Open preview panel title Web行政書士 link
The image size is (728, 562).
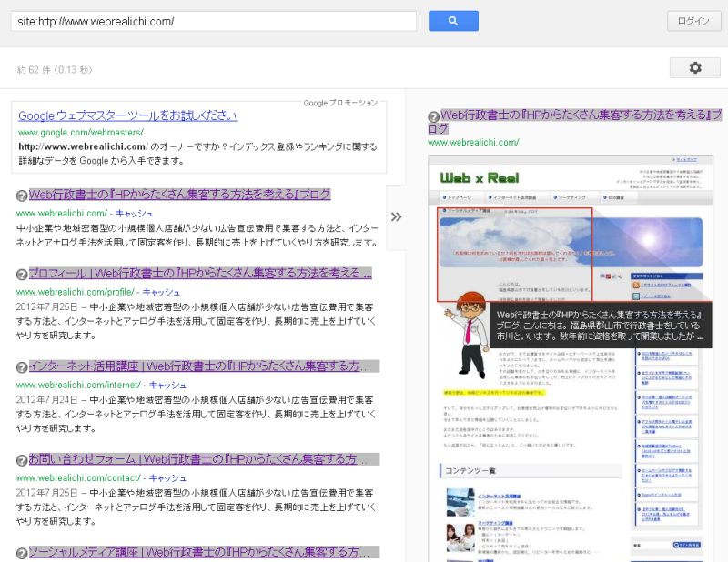click(x=575, y=122)
